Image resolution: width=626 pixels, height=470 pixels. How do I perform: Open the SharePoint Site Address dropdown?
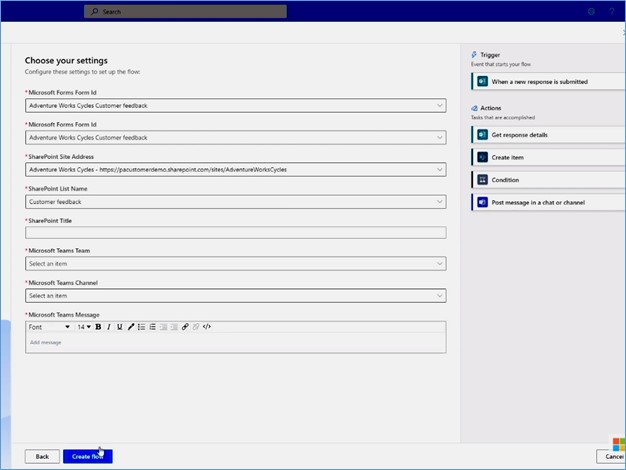pyautogui.click(x=236, y=169)
